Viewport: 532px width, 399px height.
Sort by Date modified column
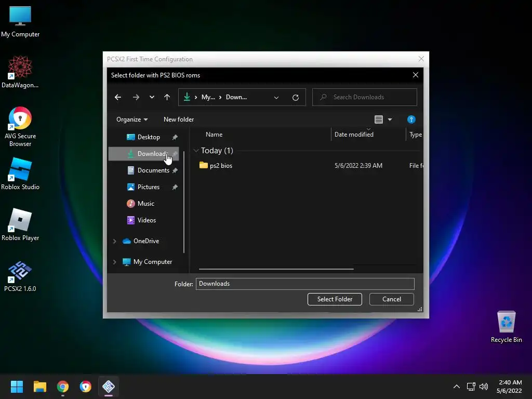(354, 135)
